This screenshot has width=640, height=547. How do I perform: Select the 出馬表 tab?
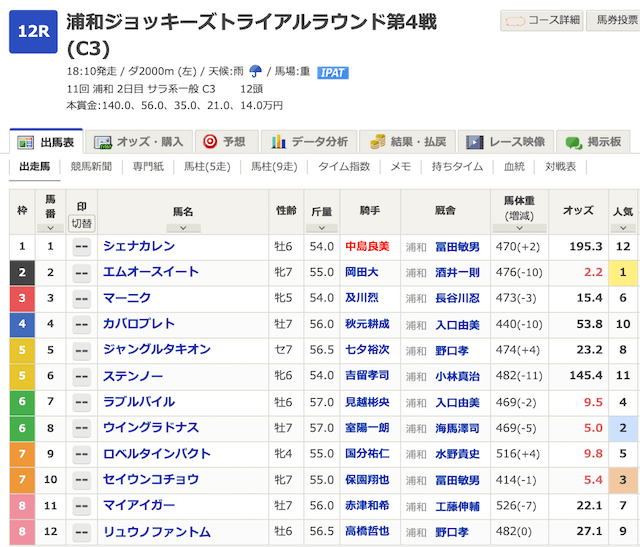click(x=46, y=142)
